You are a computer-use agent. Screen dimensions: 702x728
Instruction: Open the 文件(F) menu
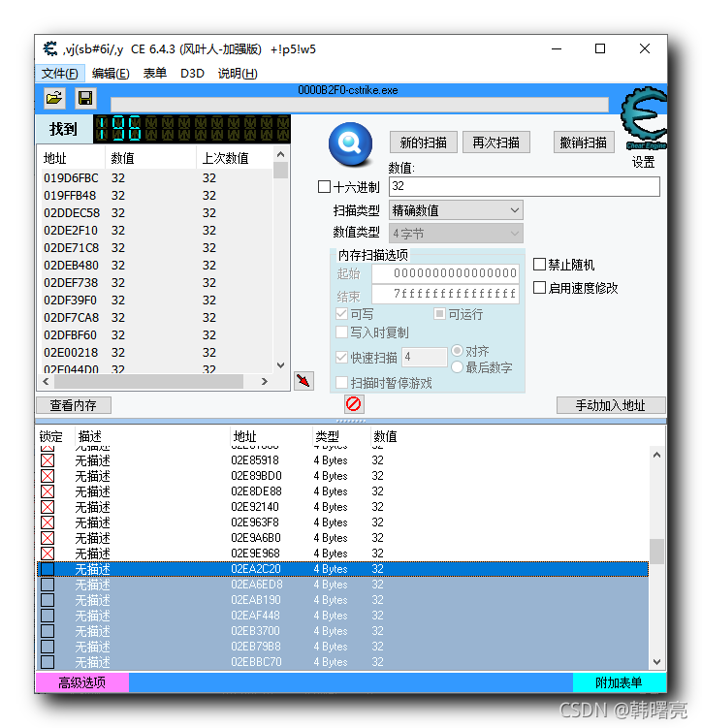pos(60,74)
